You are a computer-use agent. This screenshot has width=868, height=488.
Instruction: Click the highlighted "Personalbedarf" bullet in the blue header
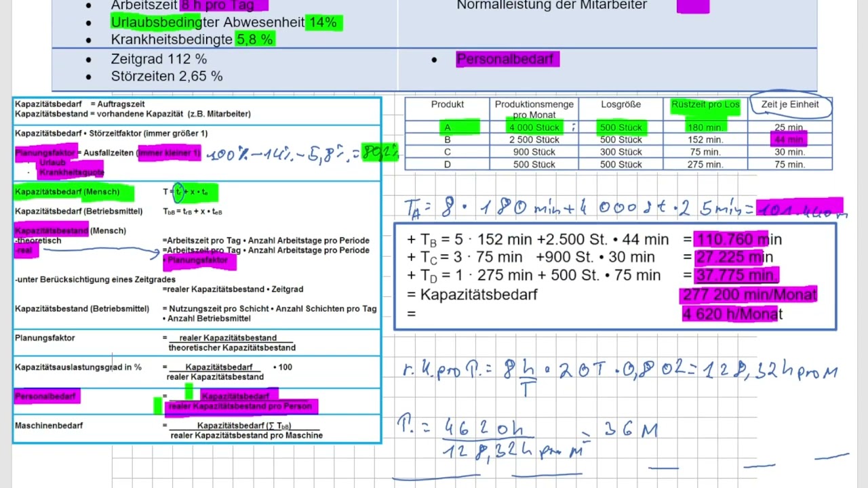point(506,59)
